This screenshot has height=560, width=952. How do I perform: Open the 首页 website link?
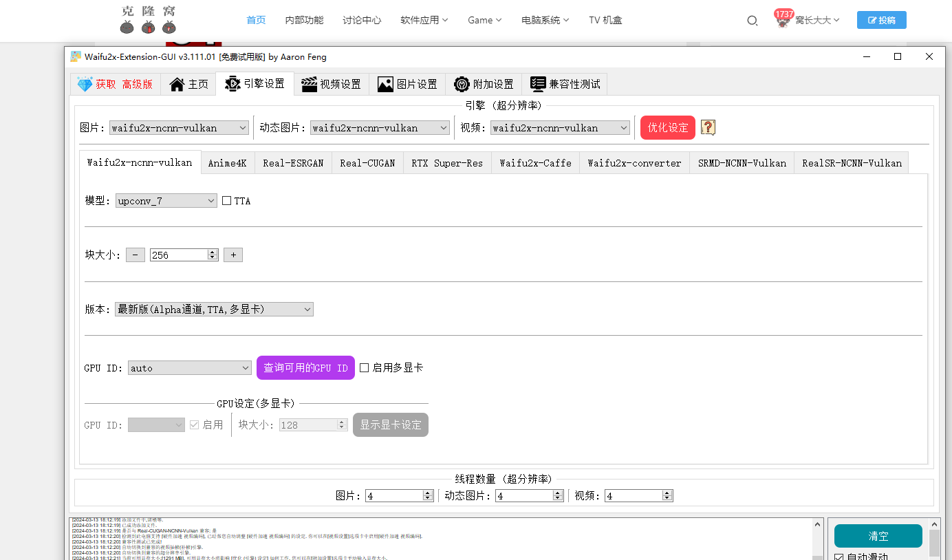point(256,20)
